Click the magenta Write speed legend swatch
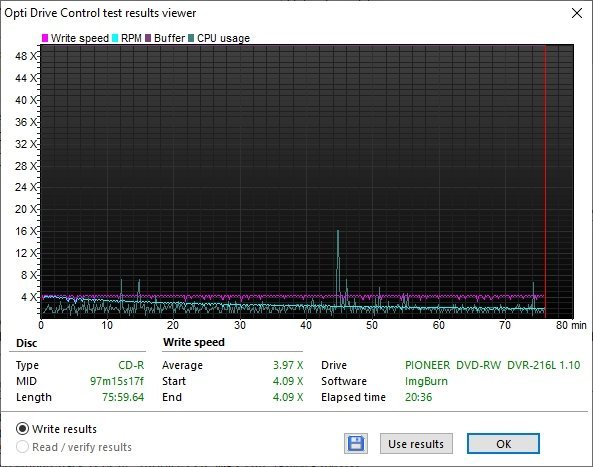The image size is (593, 467). pos(45,38)
